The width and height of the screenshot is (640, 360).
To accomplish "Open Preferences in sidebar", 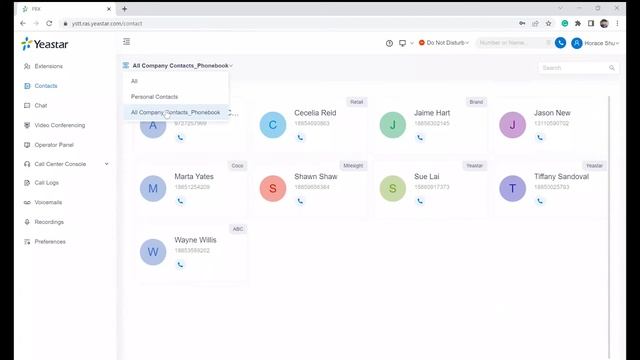I will pyautogui.click(x=50, y=241).
